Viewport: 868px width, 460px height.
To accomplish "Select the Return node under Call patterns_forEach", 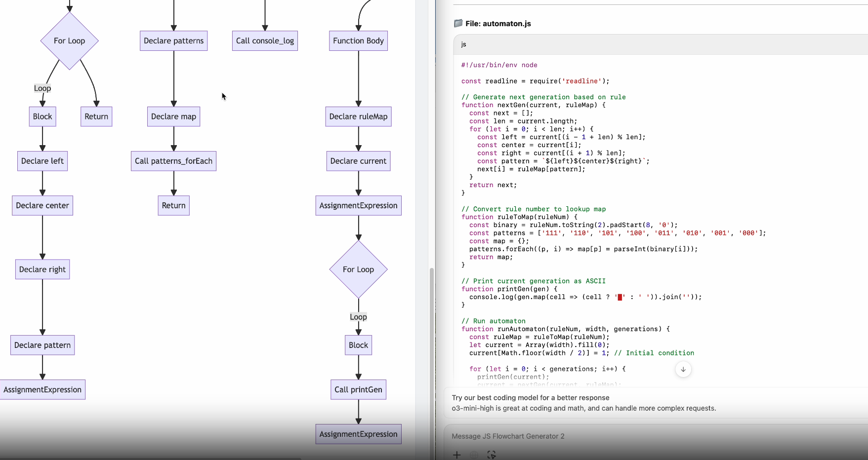I will point(174,206).
